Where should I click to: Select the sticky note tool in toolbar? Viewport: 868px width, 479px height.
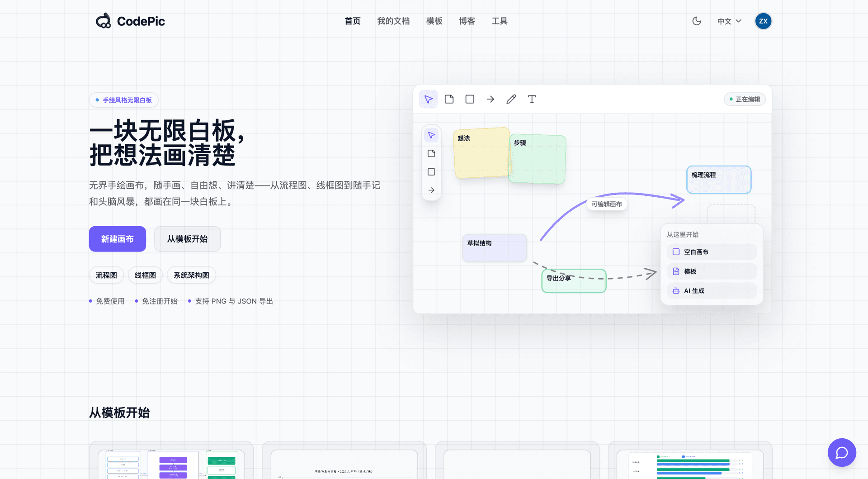coord(449,99)
